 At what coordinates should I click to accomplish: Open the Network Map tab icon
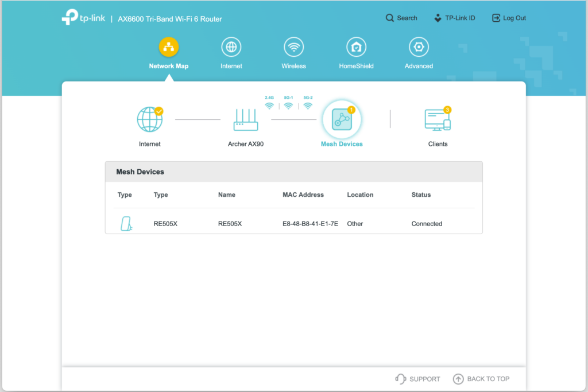[168, 47]
